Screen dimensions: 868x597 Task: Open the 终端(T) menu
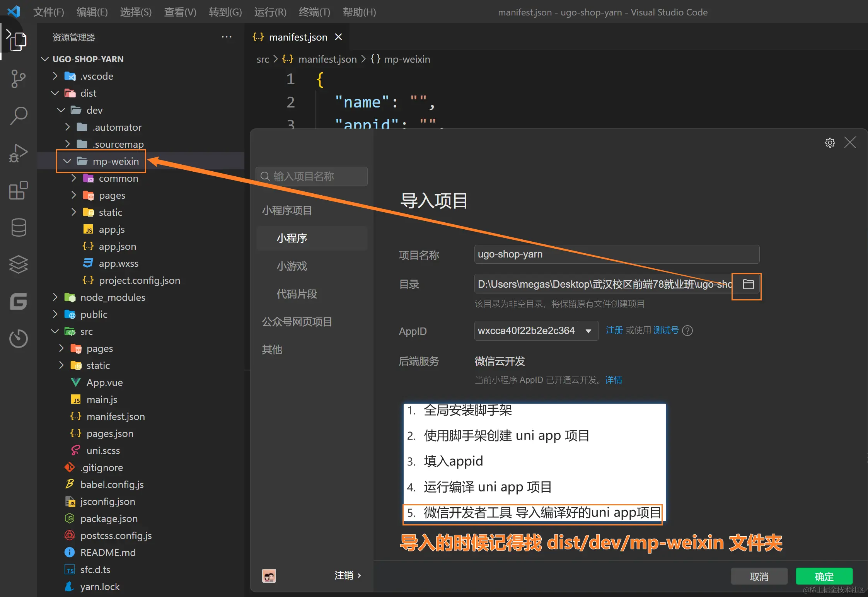tap(314, 12)
